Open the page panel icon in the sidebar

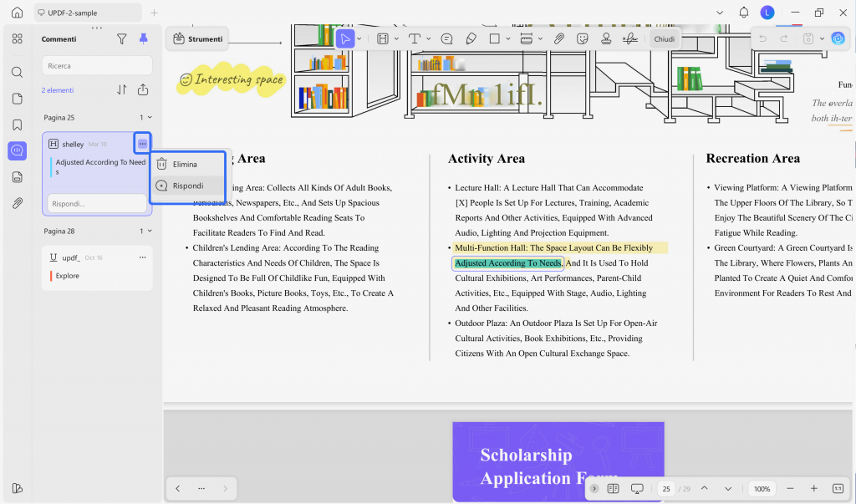tap(18, 99)
